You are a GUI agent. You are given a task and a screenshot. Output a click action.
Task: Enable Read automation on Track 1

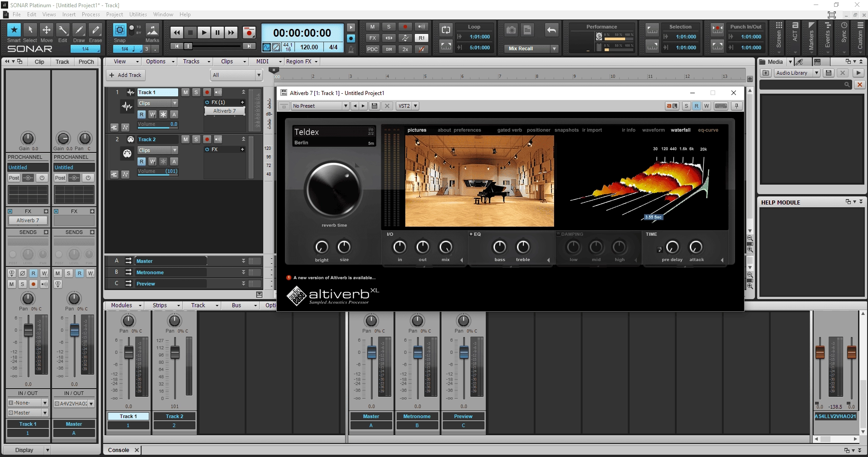(x=142, y=114)
